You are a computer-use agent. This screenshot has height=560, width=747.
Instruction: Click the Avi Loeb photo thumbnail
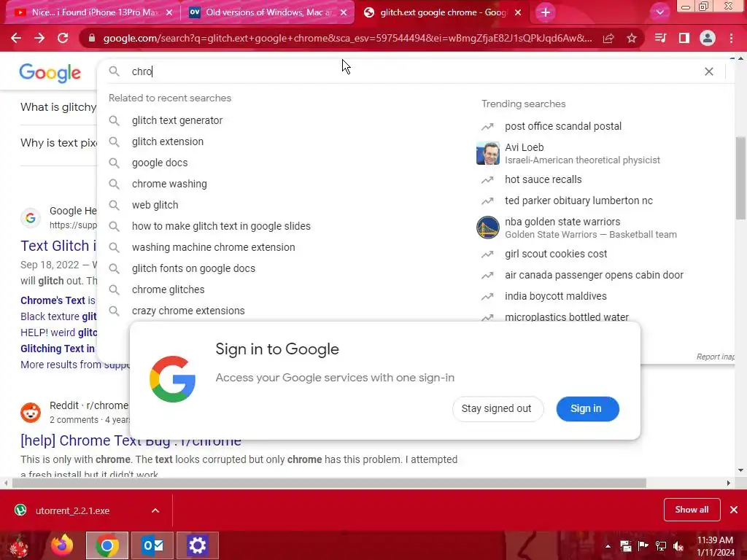click(x=488, y=153)
